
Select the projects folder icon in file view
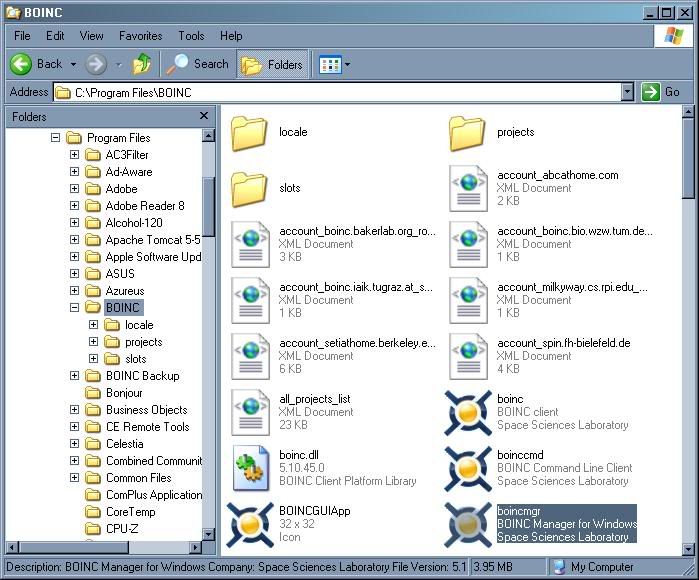click(467, 133)
